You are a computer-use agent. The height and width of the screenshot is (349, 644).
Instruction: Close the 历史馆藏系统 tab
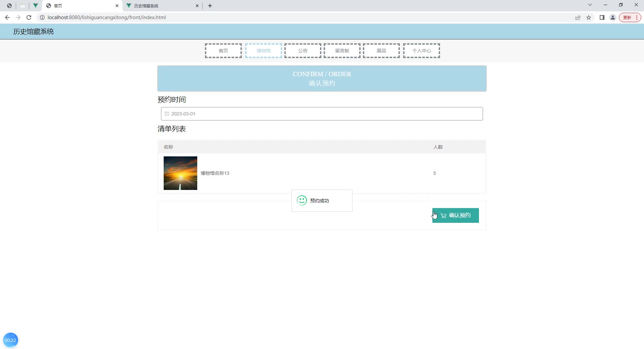click(x=197, y=6)
